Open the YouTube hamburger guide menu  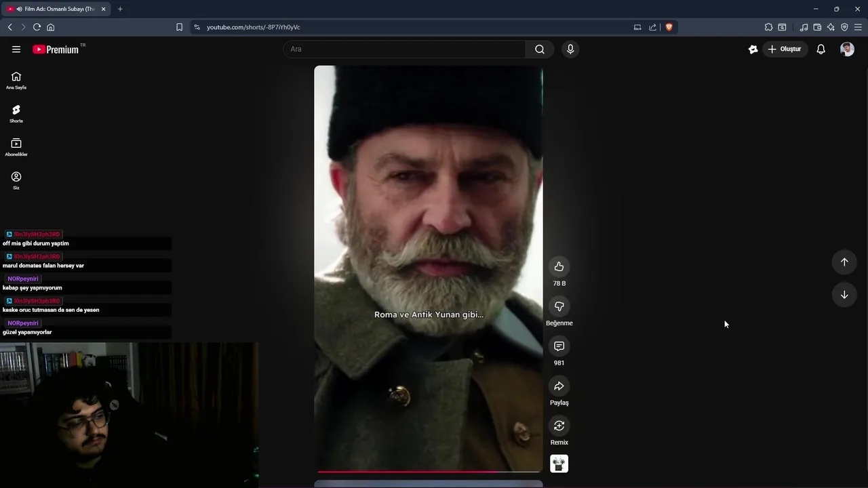pyautogui.click(x=16, y=49)
